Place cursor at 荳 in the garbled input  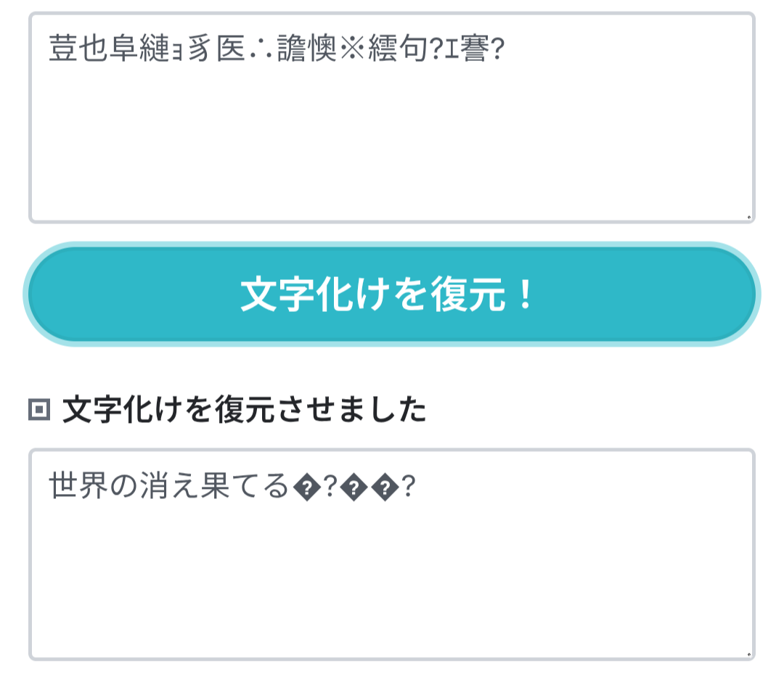(x=64, y=50)
